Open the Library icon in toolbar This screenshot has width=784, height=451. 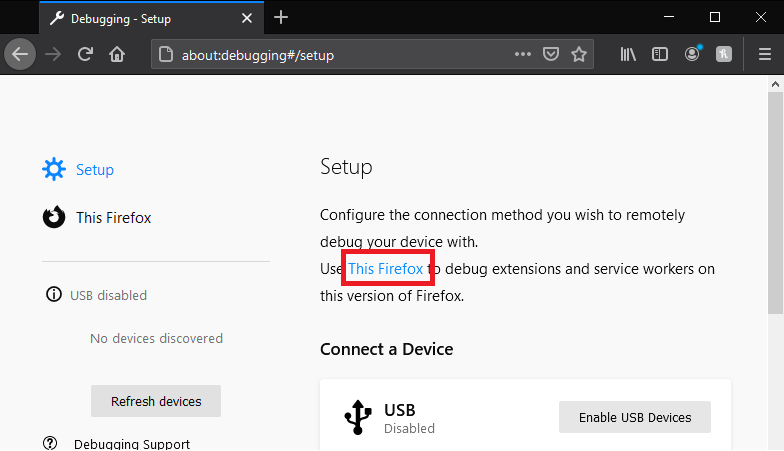click(628, 54)
